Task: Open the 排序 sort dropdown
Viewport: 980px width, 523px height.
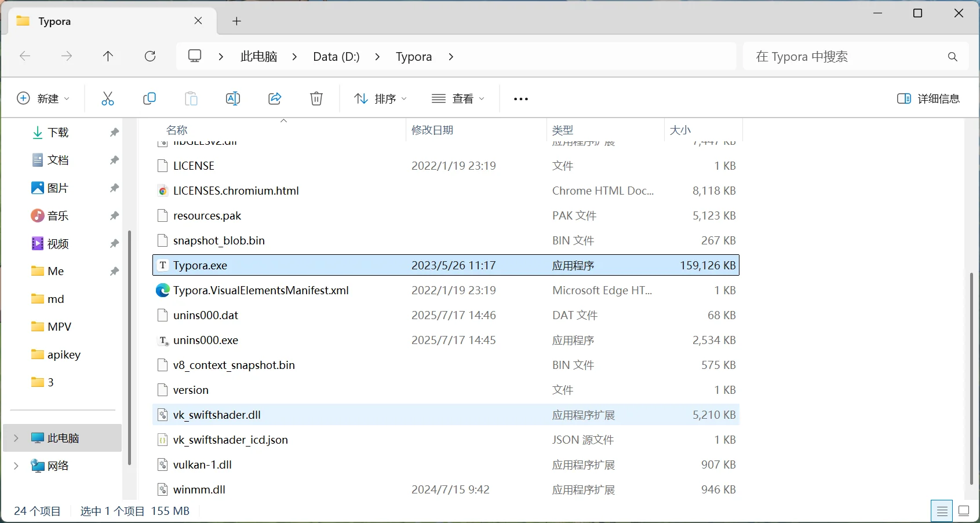Action: [x=381, y=98]
